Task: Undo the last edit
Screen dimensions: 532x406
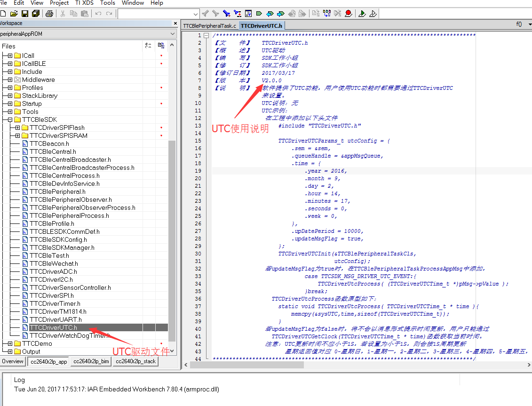Action: 98,14
